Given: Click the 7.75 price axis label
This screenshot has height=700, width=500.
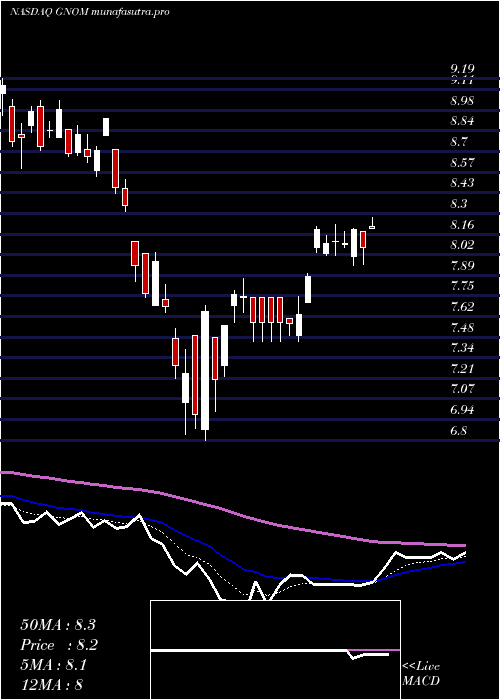Looking at the screenshot, I should point(462,286).
